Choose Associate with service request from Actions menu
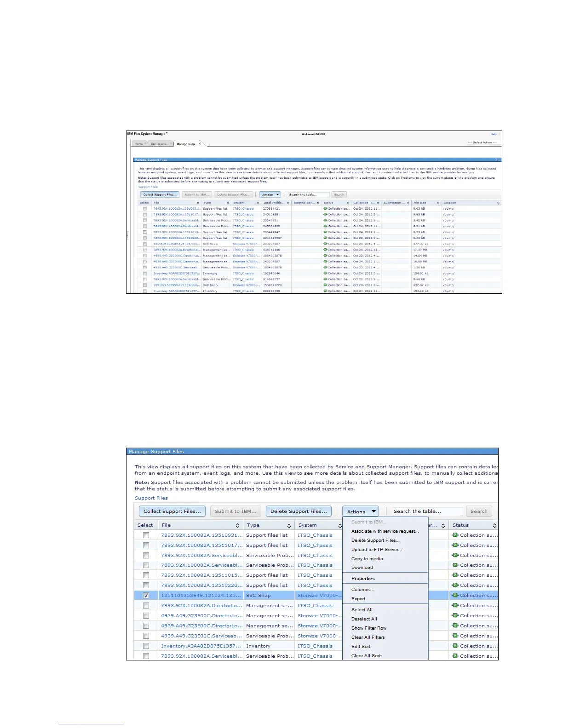The width and height of the screenshot is (563, 728). pos(385,531)
